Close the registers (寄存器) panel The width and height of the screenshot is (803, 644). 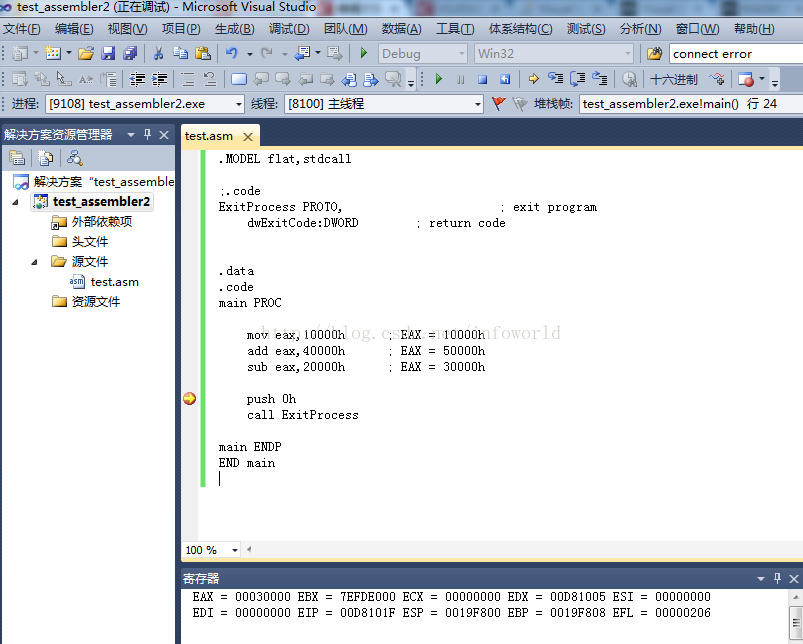(794, 578)
